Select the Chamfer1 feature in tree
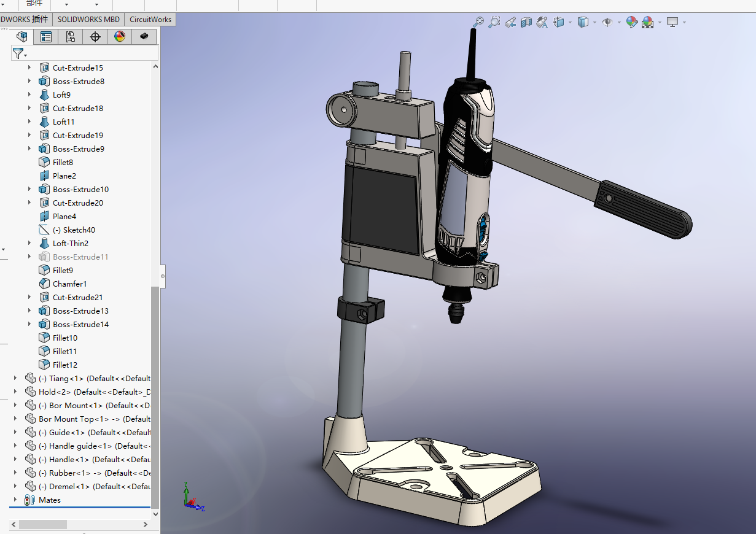The width and height of the screenshot is (756, 534). pos(69,284)
